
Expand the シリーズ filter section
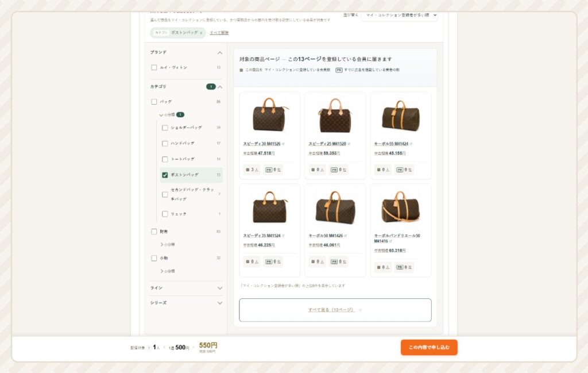tap(220, 303)
